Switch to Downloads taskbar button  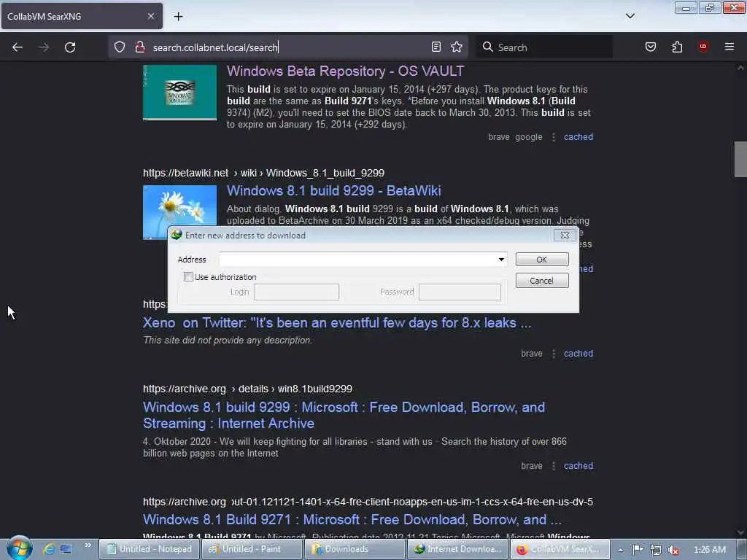(x=355, y=549)
